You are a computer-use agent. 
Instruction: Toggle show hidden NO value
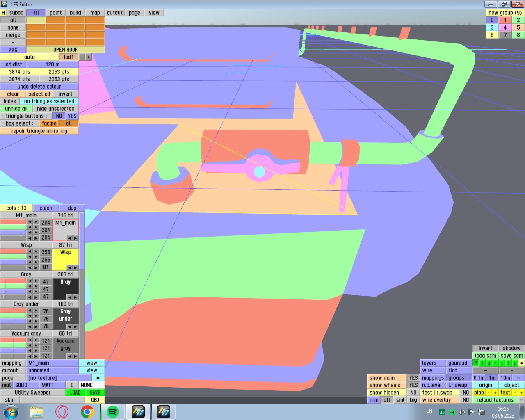[413, 393]
